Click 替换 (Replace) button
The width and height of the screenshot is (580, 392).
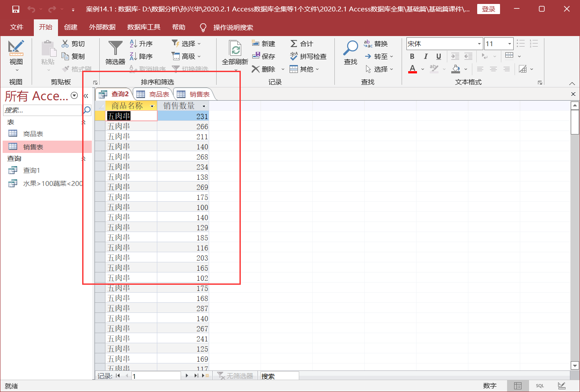(x=376, y=44)
